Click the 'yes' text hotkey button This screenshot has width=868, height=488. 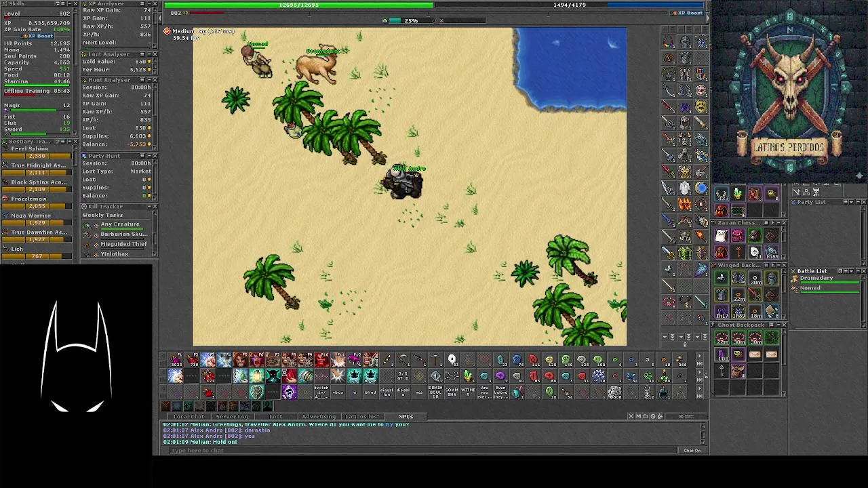point(419,392)
